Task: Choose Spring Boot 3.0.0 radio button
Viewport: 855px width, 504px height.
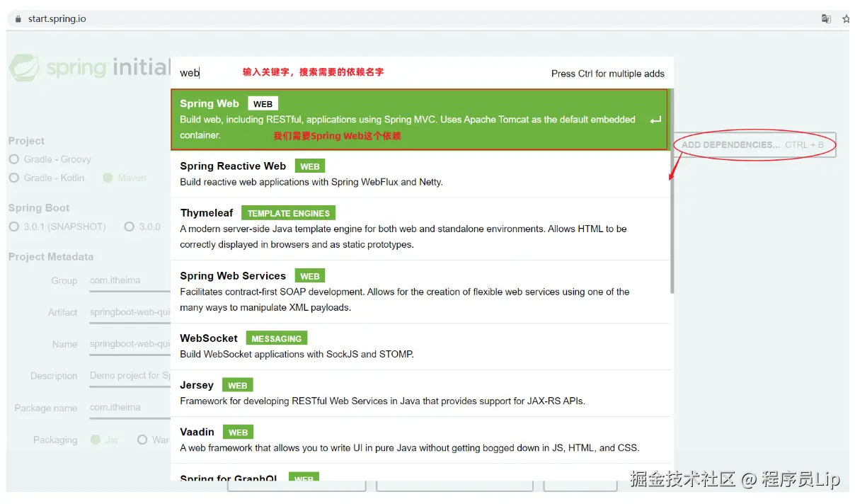Action: pyautogui.click(x=130, y=227)
